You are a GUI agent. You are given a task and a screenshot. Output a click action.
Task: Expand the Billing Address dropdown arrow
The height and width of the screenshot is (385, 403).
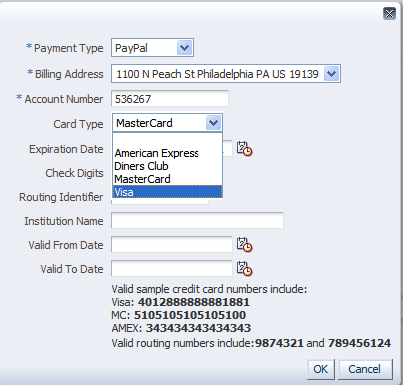[331, 74]
